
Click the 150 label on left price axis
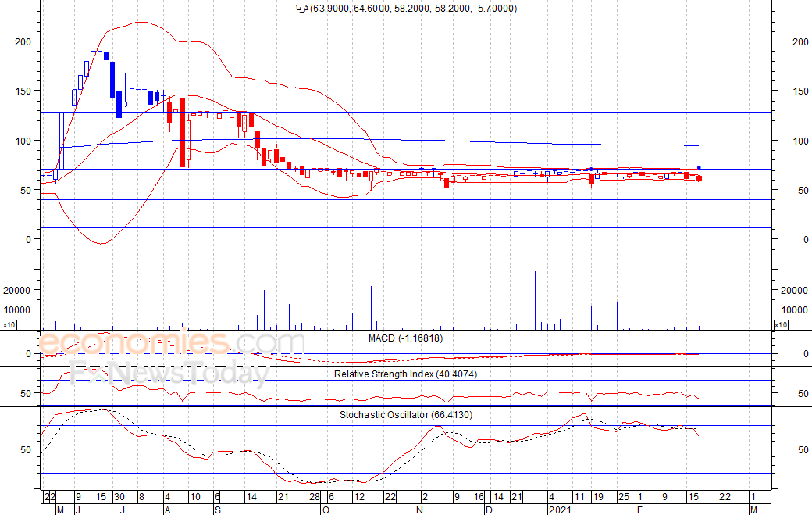click(x=22, y=91)
